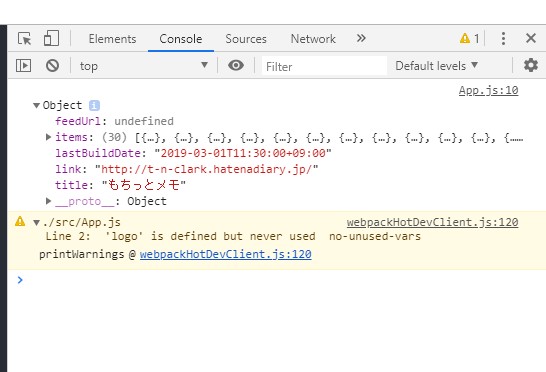Clear the console
This screenshot has width=546, height=372.
click(x=52, y=65)
